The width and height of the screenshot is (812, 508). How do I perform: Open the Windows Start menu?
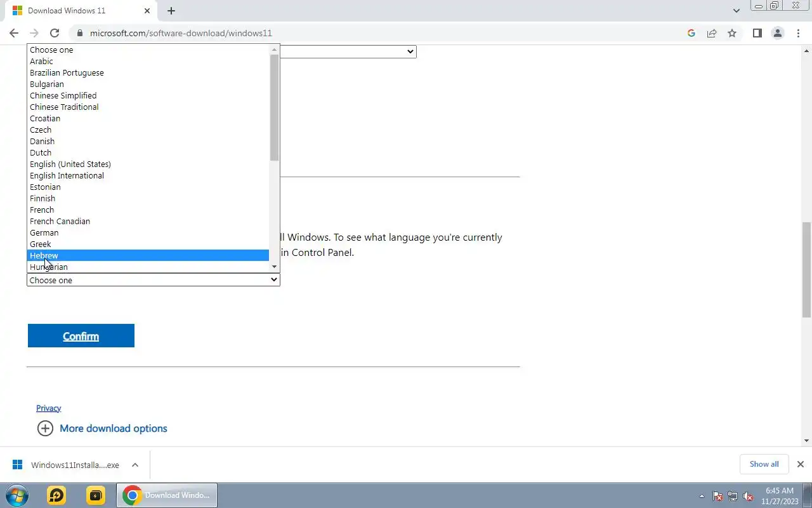pos(17,495)
